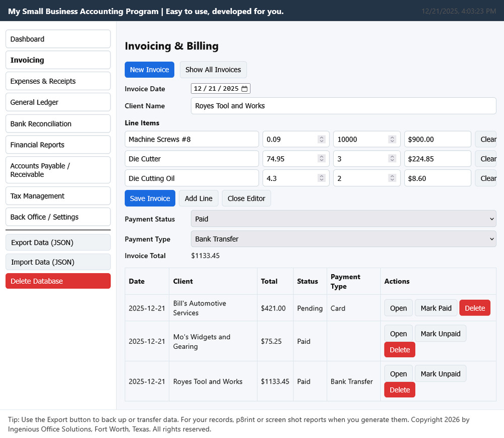Clear the Die Cutter line item
Image resolution: width=504 pixels, height=438 pixels.
(486, 158)
